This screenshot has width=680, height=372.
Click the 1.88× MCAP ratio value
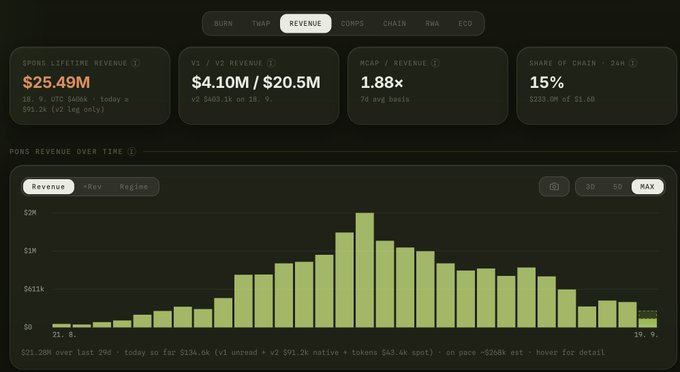coord(382,82)
